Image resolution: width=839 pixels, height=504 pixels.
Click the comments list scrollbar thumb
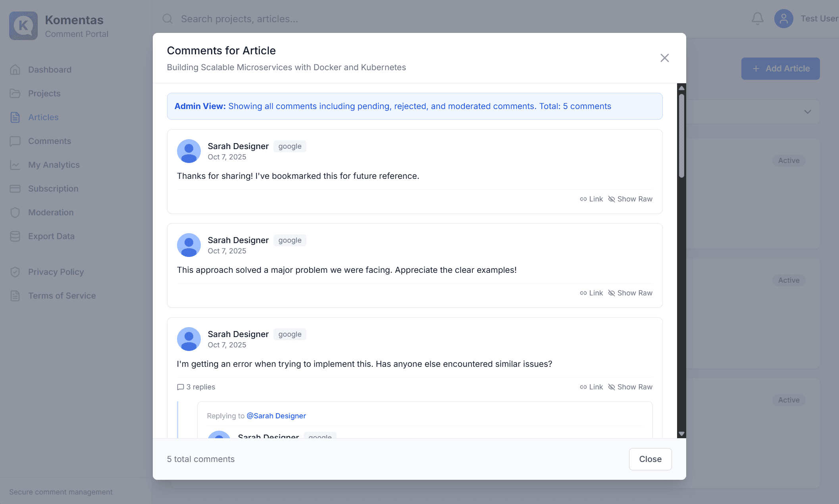681,135
